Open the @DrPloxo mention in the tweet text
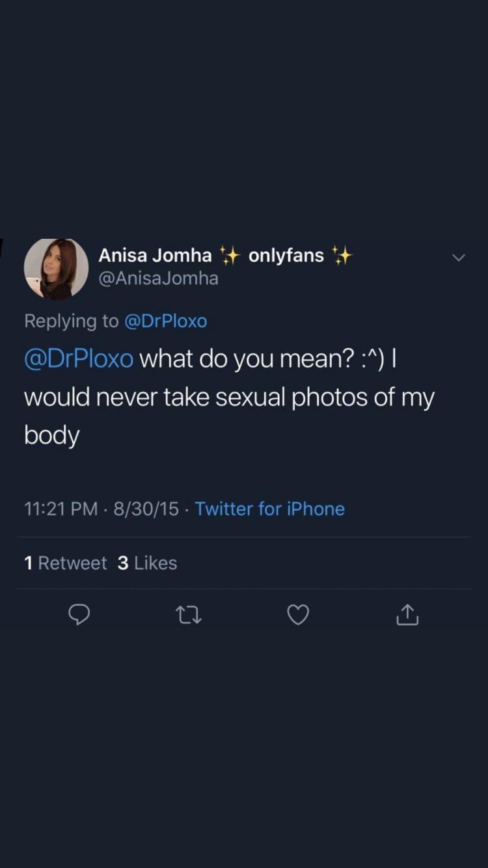The height and width of the screenshot is (868, 488). click(79, 358)
